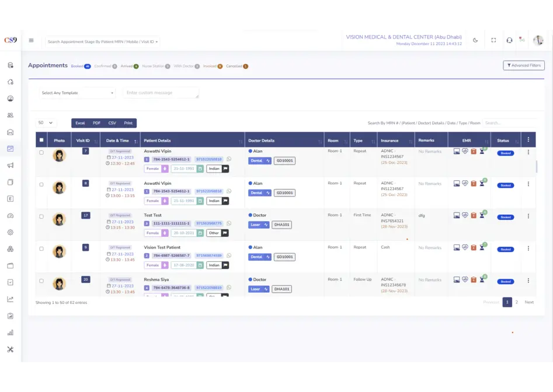
Task: Open the settings gear in the sidebar
Action: click(10, 232)
